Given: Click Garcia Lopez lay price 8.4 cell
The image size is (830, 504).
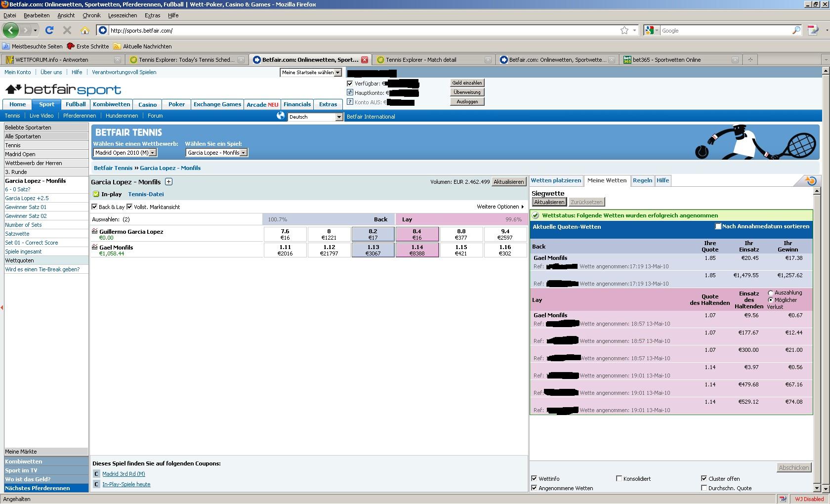Looking at the screenshot, I should click(x=417, y=234).
